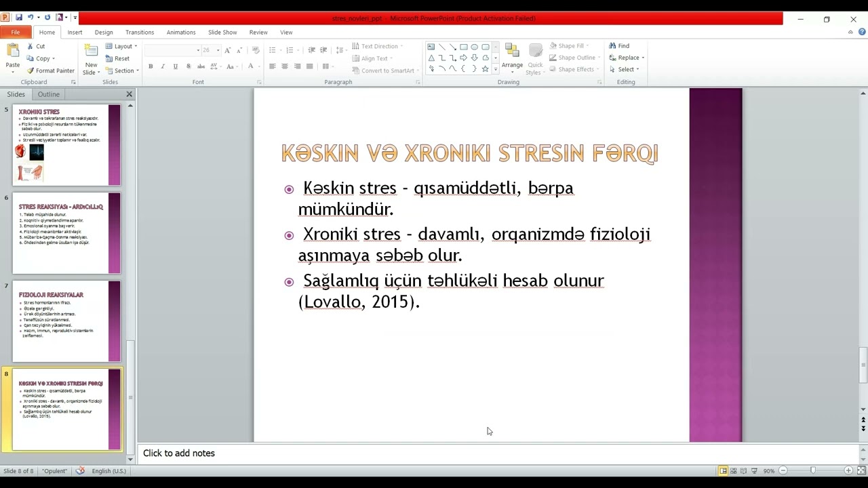This screenshot has width=868, height=488.
Task: Decrease font size with the shrink font icon
Action: coord(239,50)
